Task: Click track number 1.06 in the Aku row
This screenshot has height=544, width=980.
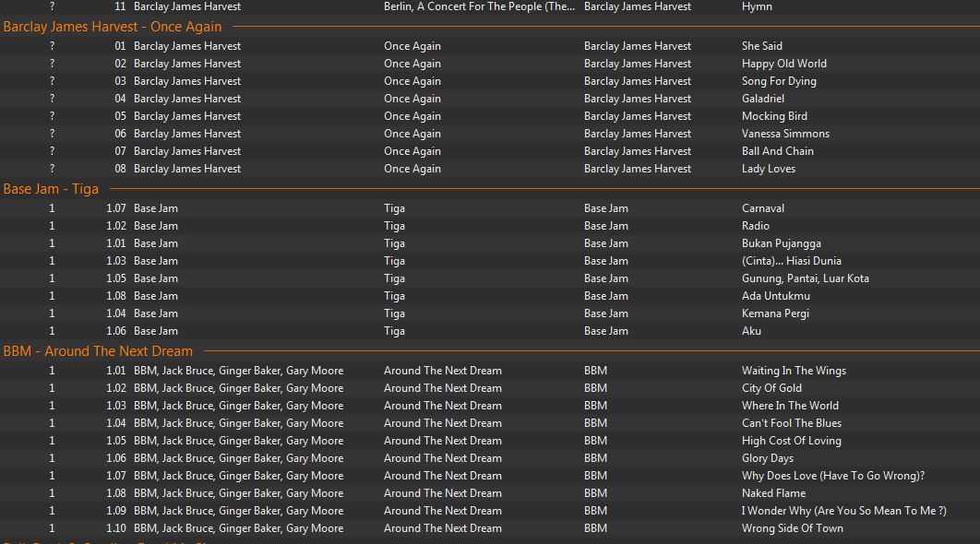Action: click(x=115, y=331)
